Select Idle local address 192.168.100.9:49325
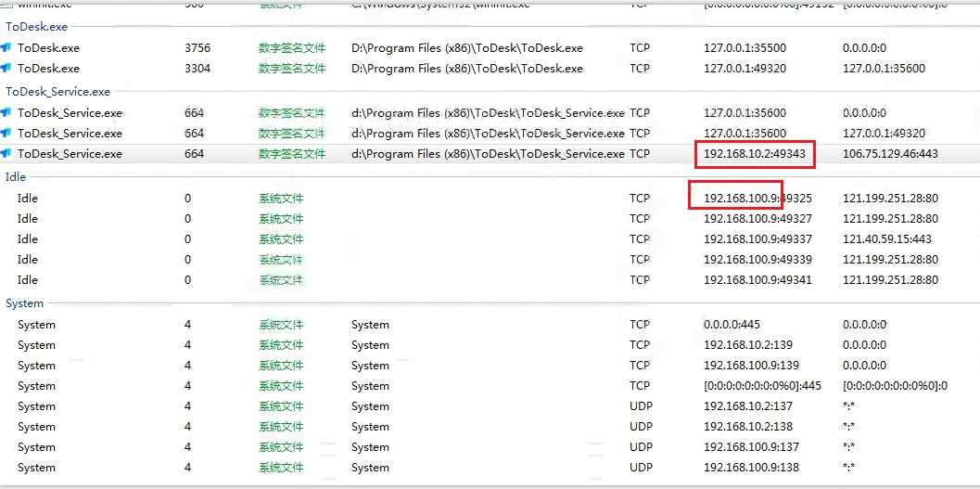This screenshot has width=980, height=489. [757, 199]
